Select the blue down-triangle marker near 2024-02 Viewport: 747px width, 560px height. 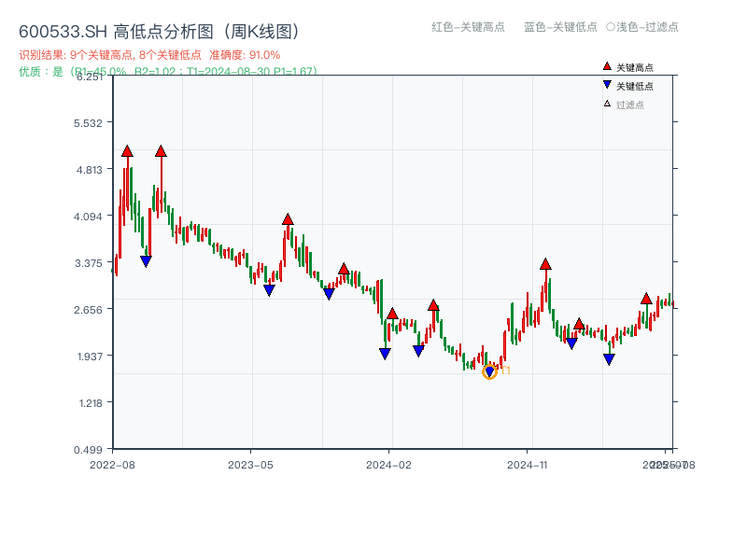coord(384,353)
